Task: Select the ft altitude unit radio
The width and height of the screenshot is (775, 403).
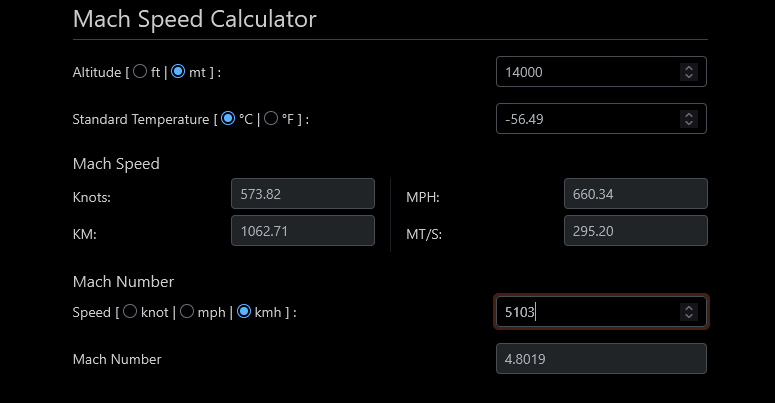Action: pyautogui.click(x=140, y=72)
